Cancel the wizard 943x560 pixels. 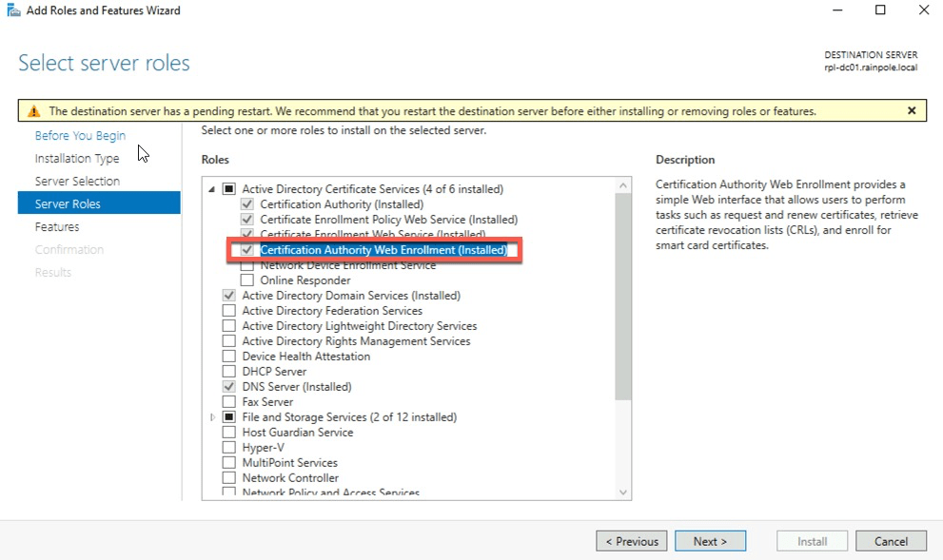891,541
